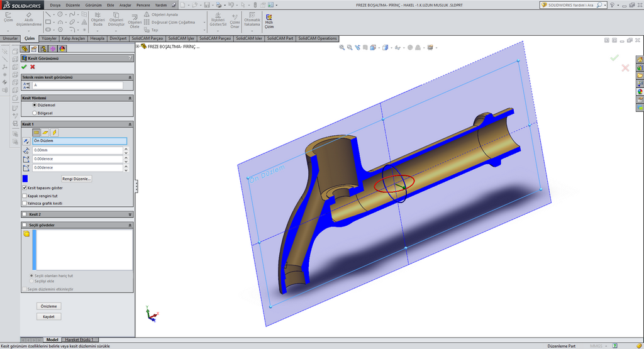
Task: Open the Araçlar menu
Action: (126, 4)
